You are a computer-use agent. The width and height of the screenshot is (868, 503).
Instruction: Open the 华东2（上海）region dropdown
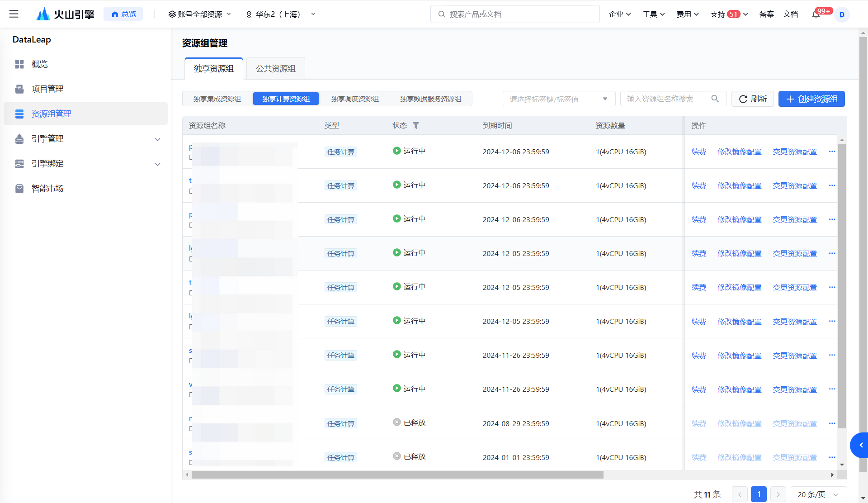280,14
